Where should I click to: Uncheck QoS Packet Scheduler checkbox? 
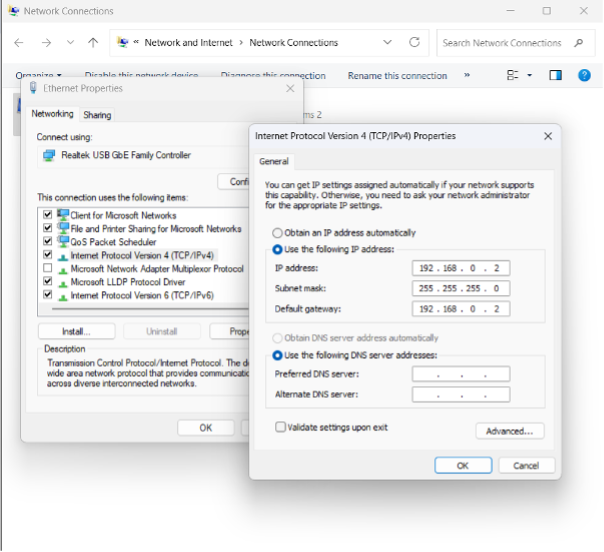click(x=48, y=242)
